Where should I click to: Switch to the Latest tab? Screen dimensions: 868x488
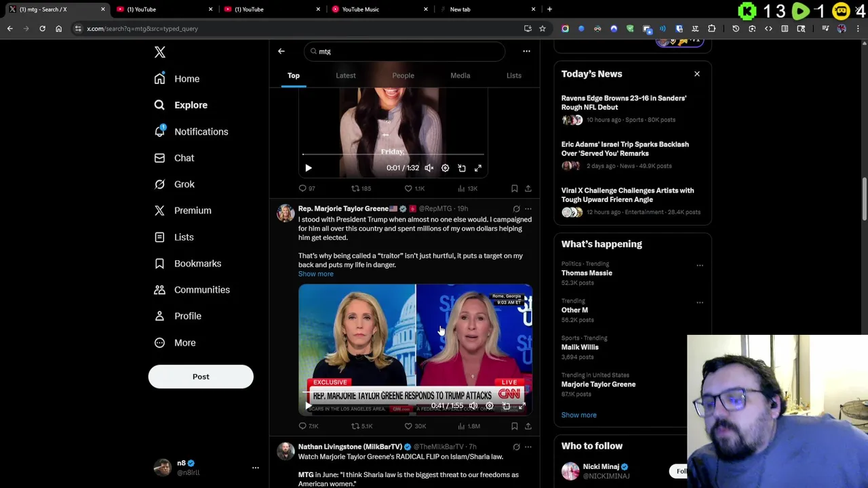click(x=346, y=75)
